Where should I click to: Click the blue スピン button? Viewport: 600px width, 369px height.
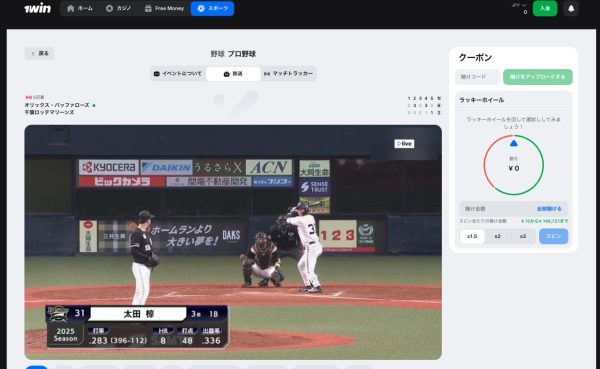(553, 236)
